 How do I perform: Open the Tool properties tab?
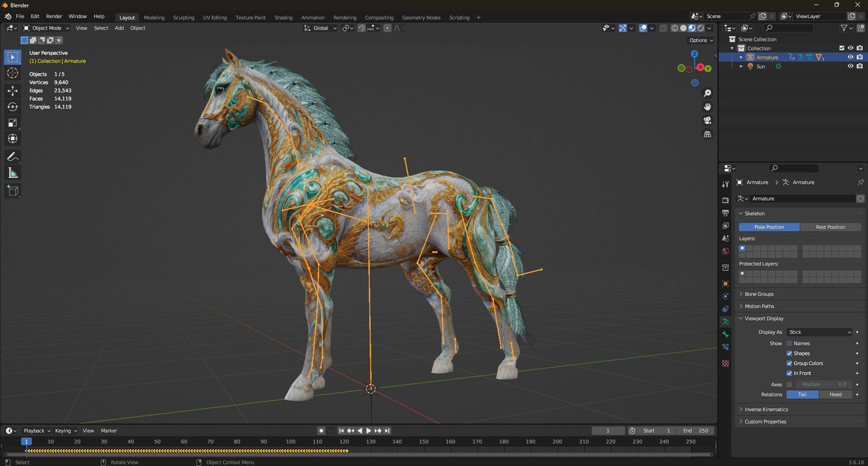(x=726, y=184)
